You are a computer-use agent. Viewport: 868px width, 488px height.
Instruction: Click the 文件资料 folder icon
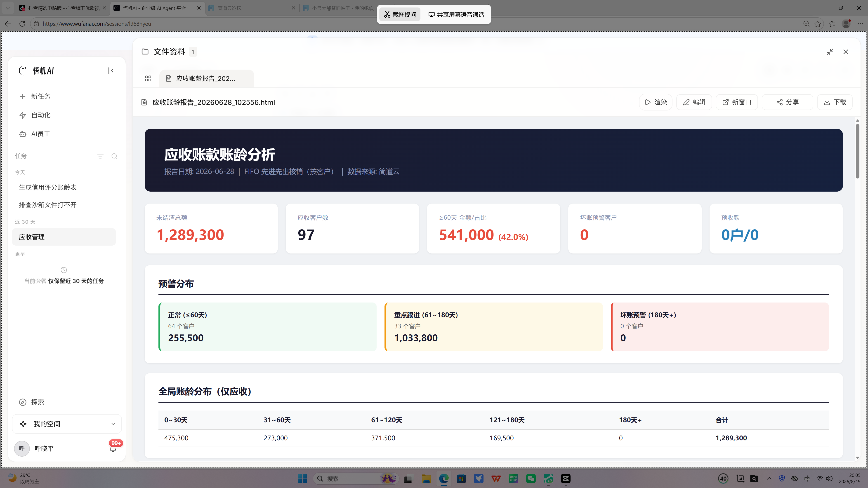145,52
